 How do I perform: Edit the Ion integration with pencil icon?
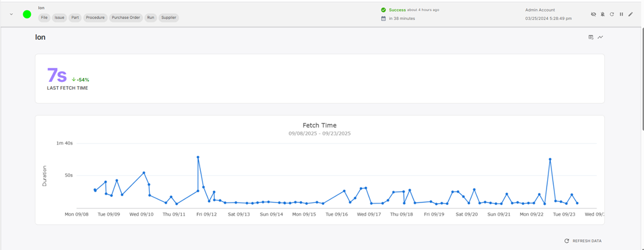(x=630, y=14)
